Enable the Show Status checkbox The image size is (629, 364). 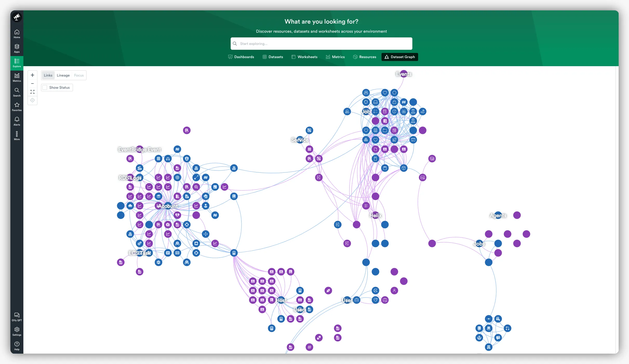click(45, 88)
